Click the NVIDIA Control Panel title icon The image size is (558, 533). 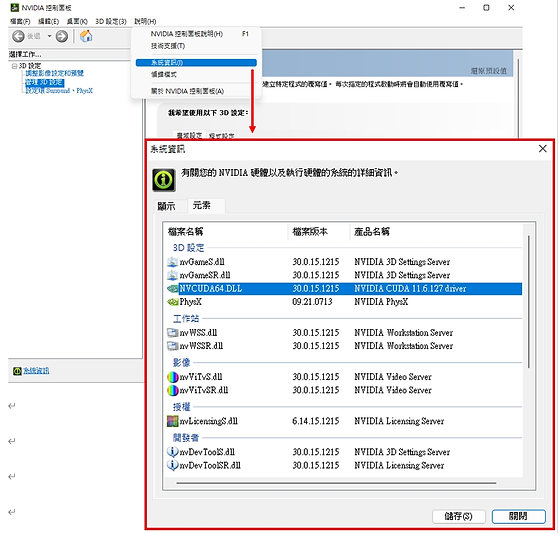15,7
